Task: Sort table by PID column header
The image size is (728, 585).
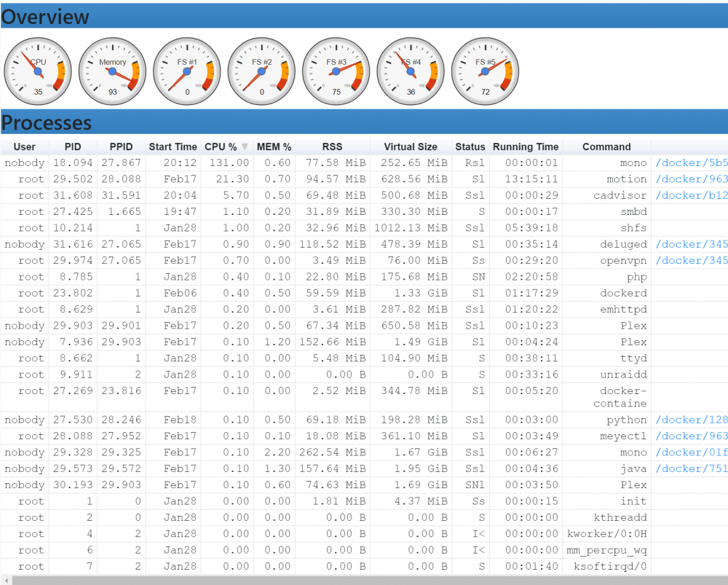Action: point(73,147)
